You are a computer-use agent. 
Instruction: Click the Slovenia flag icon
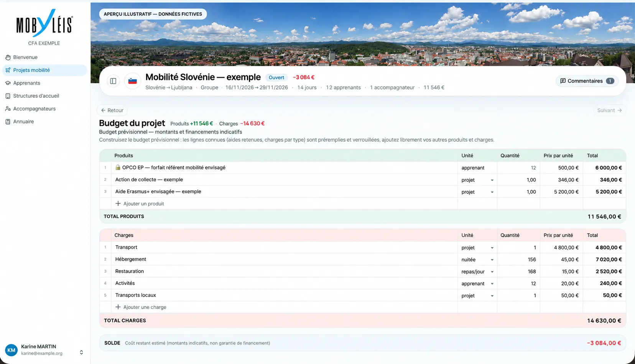tap(133, 81)
